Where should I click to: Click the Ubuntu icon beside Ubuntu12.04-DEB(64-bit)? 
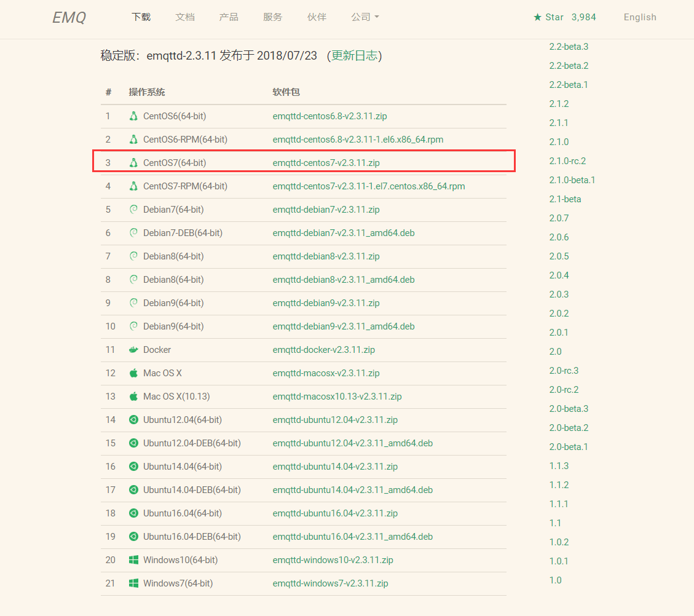coord(133,443)
